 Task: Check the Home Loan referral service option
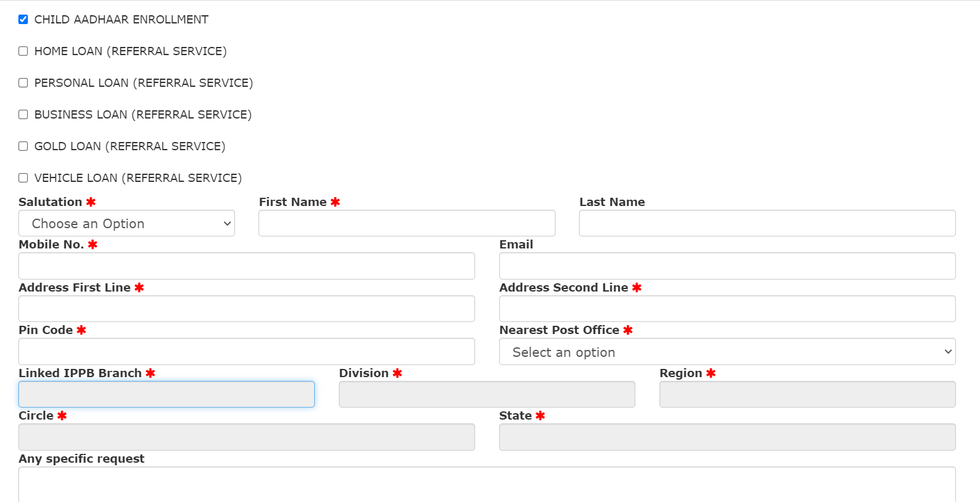23,51
